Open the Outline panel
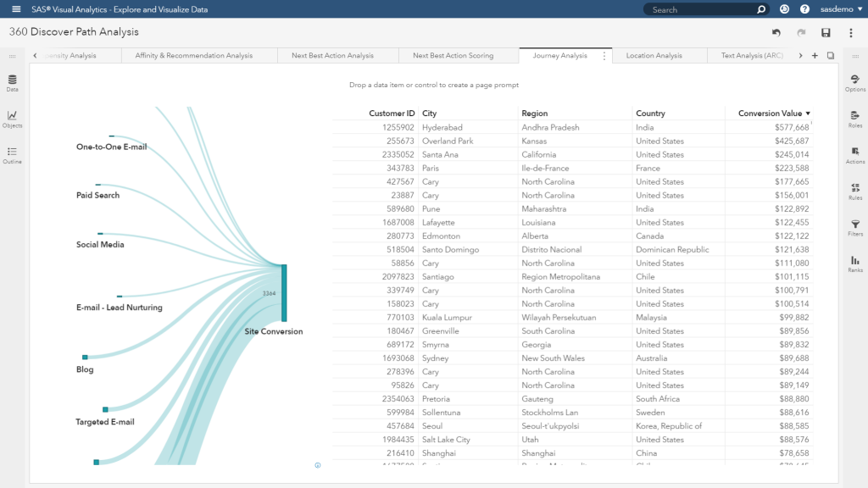 (x=12, y=152)
